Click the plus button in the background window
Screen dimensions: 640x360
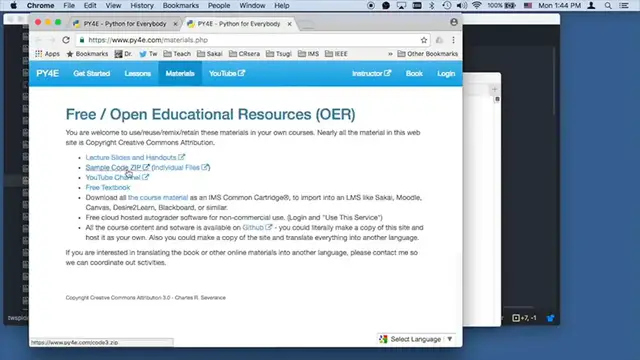[x=495, y=89]
